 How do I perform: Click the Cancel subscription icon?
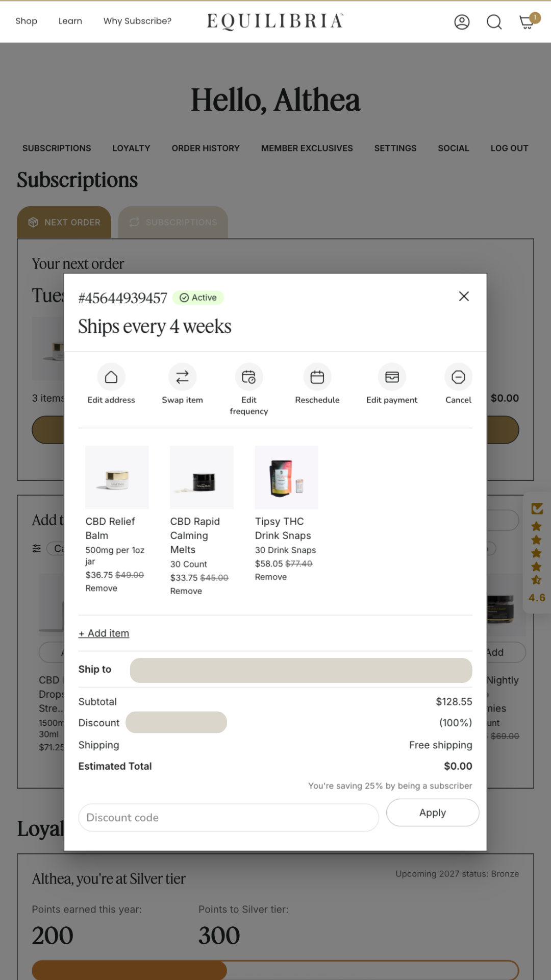pyautogui.click(x=458, y=377)
